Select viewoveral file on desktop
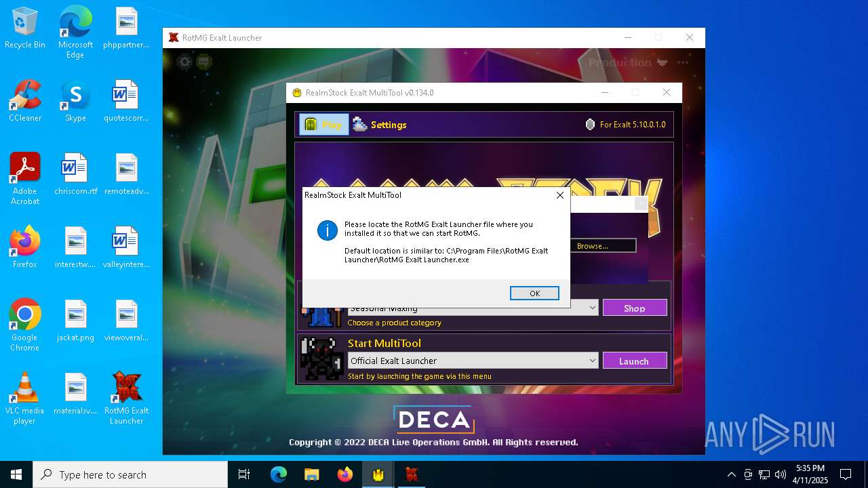 (126, 321)
